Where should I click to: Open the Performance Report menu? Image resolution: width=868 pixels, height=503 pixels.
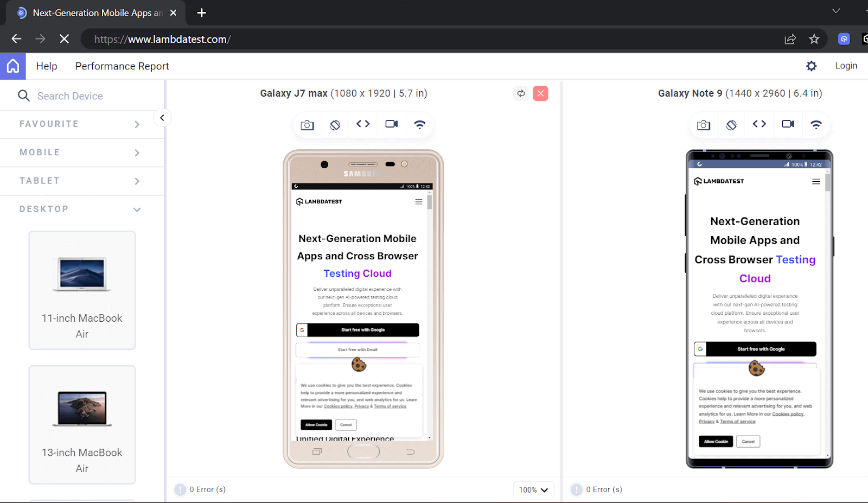click(122, 66)
